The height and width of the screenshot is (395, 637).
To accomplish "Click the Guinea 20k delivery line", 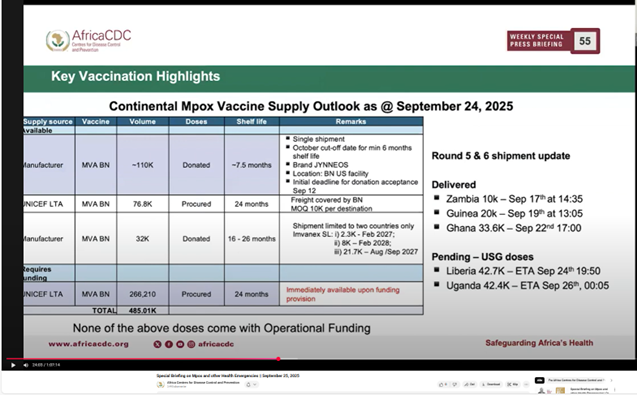I will tap(514, 213).
